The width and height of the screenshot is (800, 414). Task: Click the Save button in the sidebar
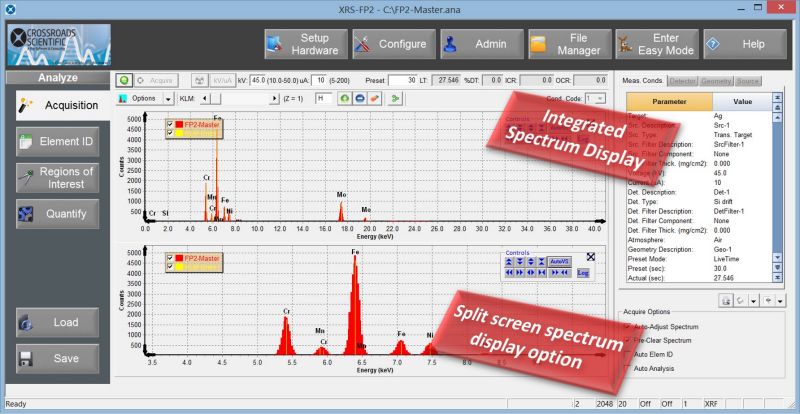[x=57, y=358]
